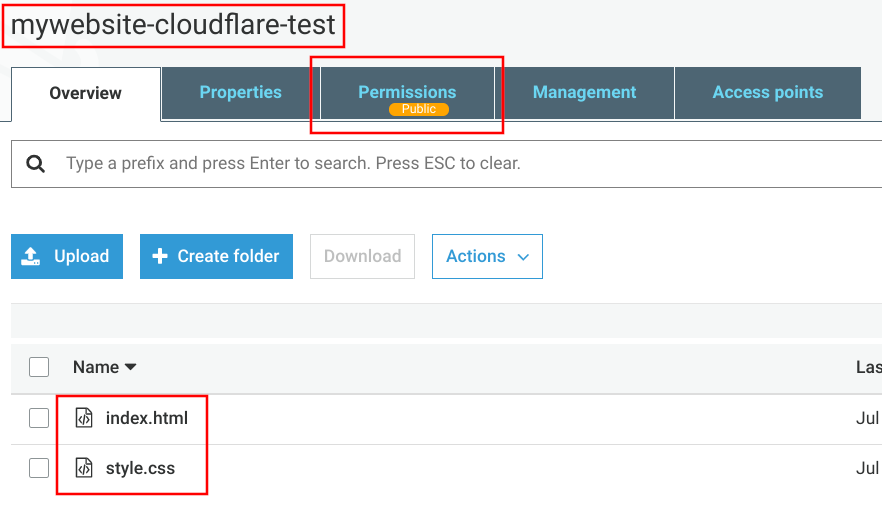Screen dimensions: 882x510
Task: Sort by the Name column arrow
Action: coord(131,367)
